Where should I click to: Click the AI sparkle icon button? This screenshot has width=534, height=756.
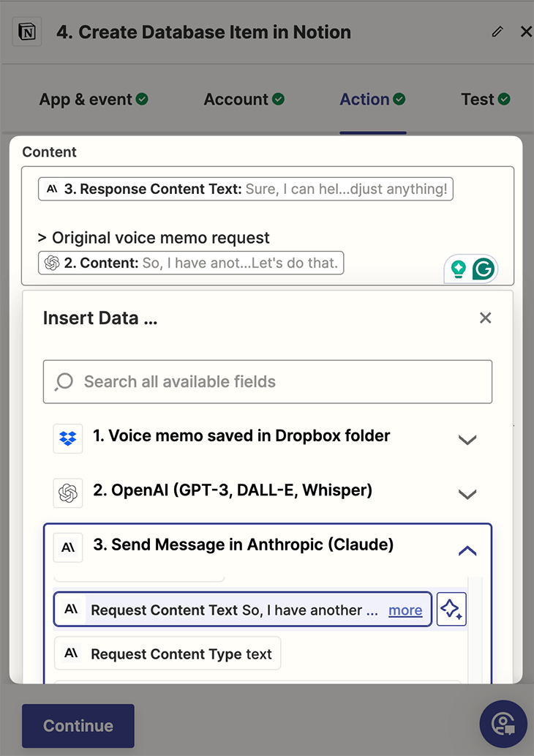[x=451, y=609]
